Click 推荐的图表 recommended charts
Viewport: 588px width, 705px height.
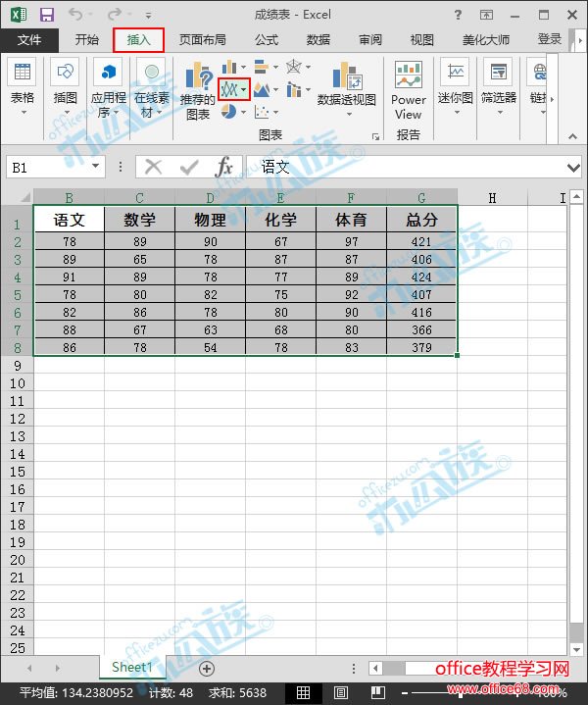pos(198,91)
